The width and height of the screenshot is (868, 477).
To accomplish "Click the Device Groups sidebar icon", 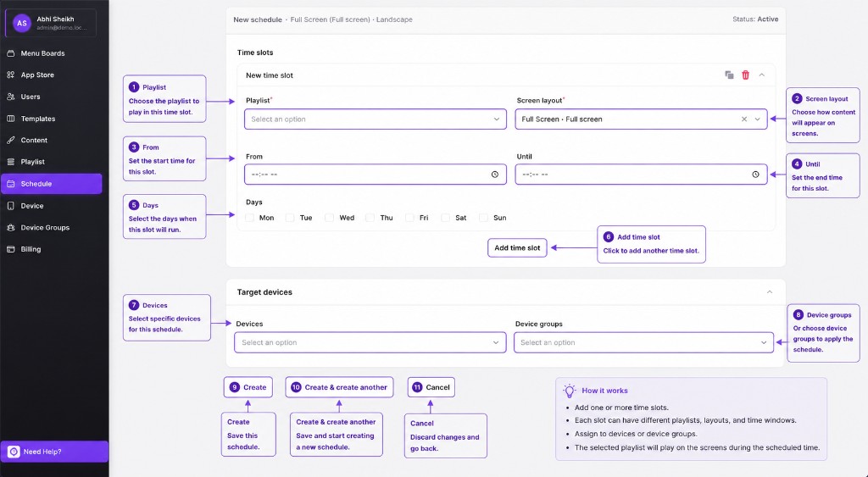I will [10, 227].
